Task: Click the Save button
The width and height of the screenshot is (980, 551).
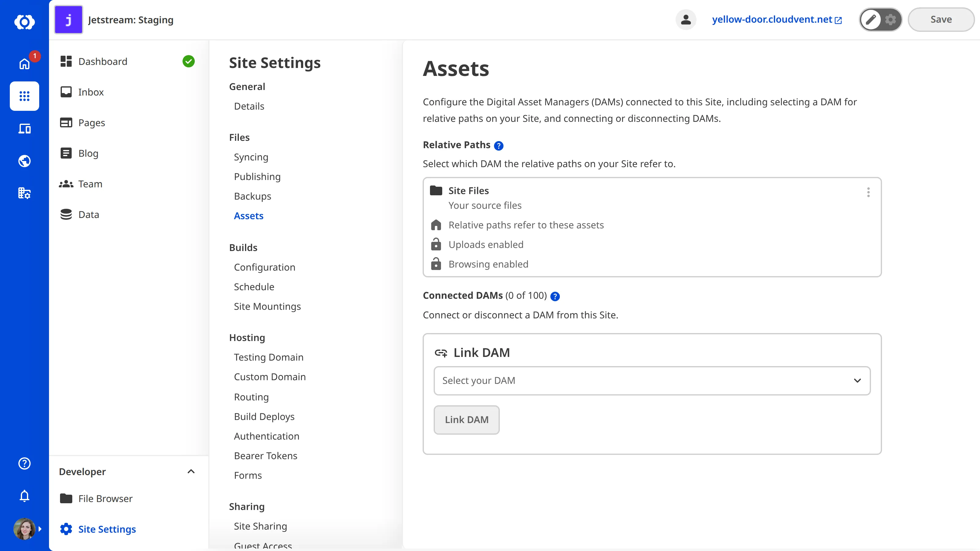Action: 941,19
